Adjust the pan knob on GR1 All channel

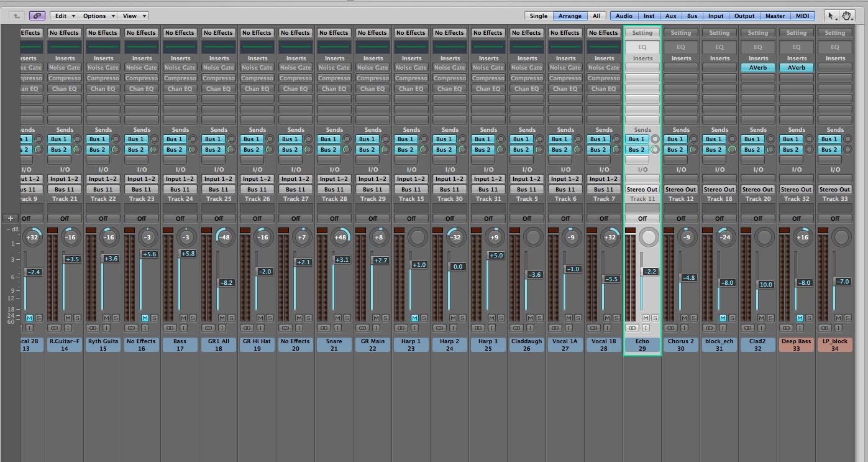point(225,237)
